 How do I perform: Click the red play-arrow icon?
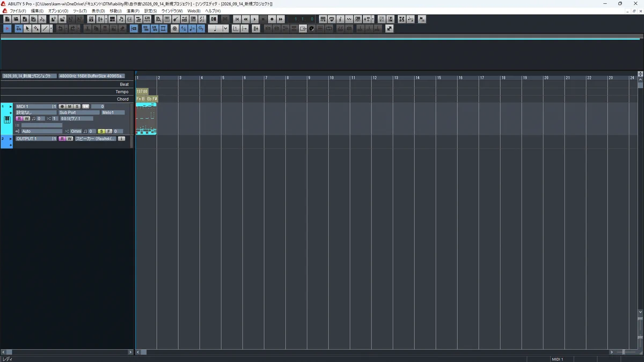8,28
